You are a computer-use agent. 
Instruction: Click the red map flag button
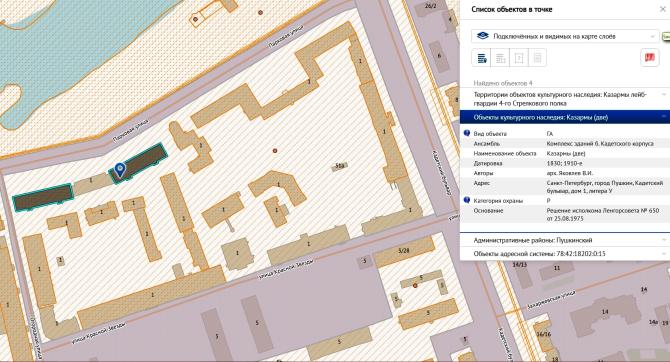click(649, 57)
